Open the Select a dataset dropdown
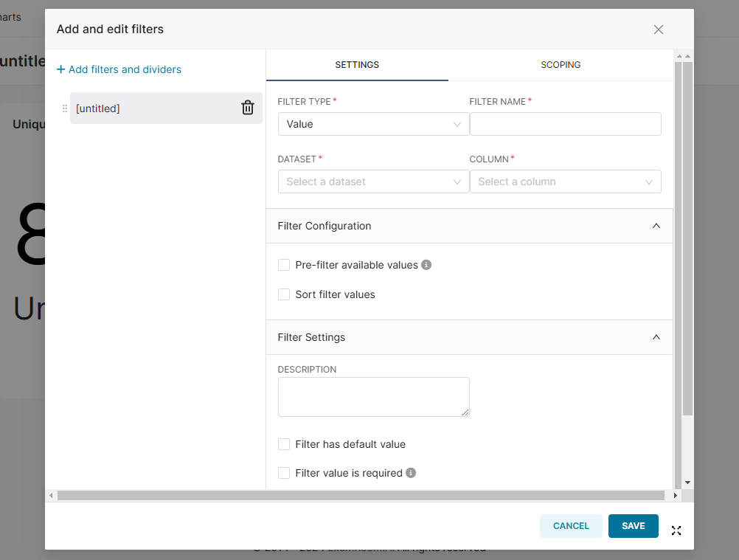The image size is (739, 560). tap(373, 182)
